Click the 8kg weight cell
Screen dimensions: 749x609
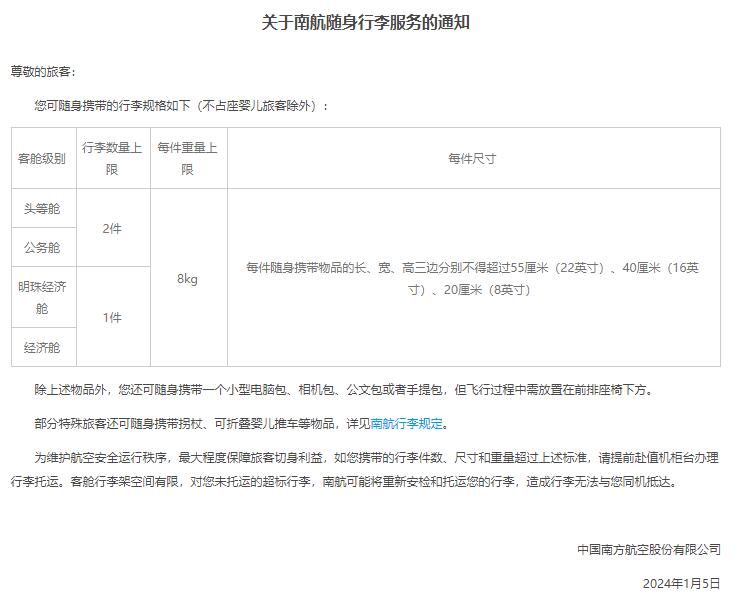(189, 278)
